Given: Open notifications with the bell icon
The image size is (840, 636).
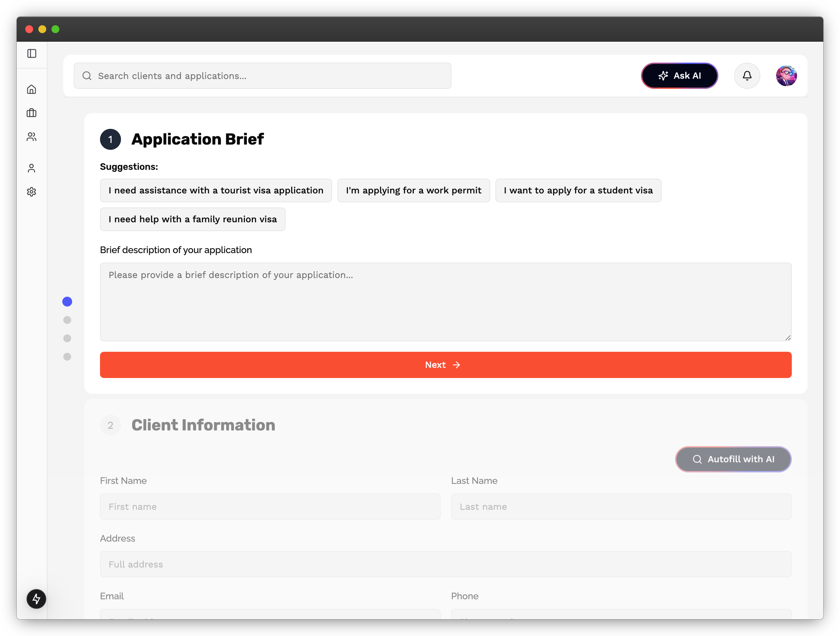Looking at the screenshot, I should pos(747,75).
